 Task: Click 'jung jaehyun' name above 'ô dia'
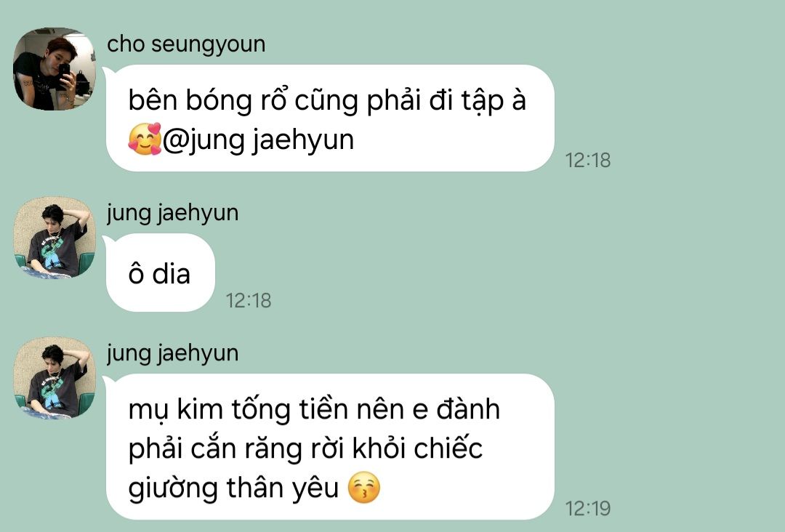click(173, 213)
